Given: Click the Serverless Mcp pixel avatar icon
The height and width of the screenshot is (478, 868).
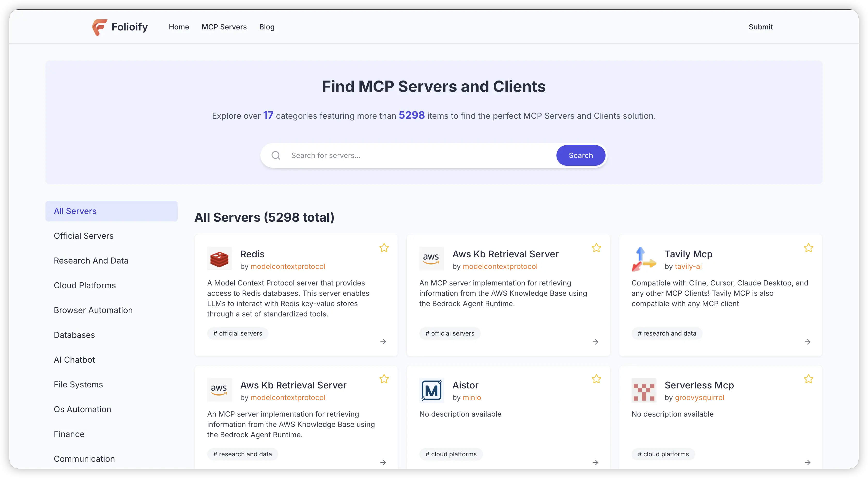Looking at the screenshot, I should point(644,390).
